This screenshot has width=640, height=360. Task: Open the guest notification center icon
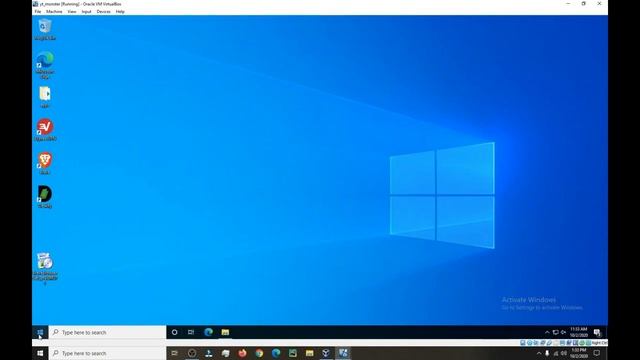[x=597, y=332]
